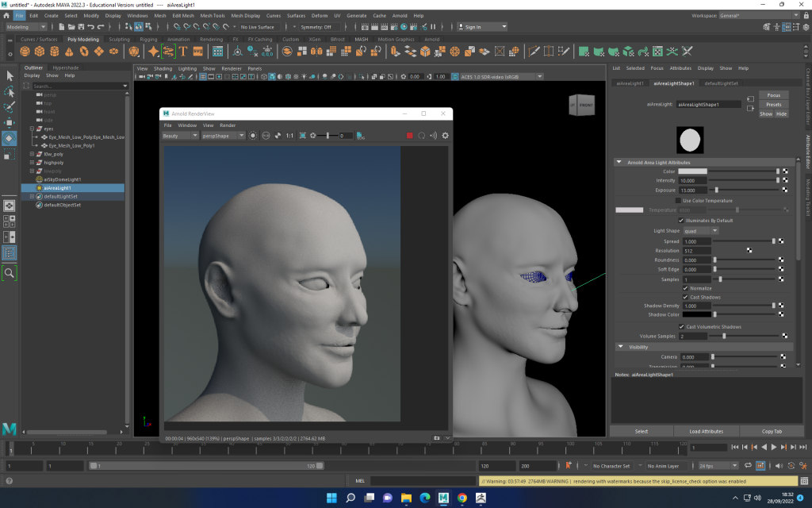Create a polygon cone from the shelf
This screenshot has height=508, width=812.
69,52
